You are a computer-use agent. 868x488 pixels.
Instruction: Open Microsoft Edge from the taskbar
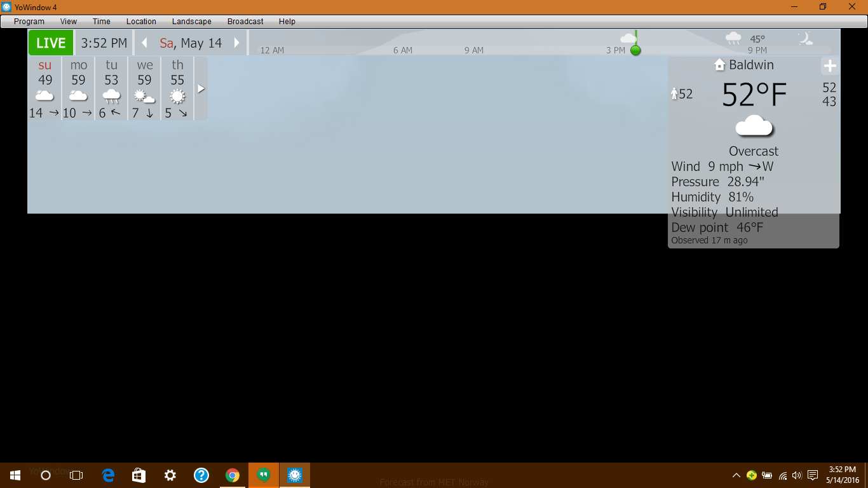pos(108,475)
